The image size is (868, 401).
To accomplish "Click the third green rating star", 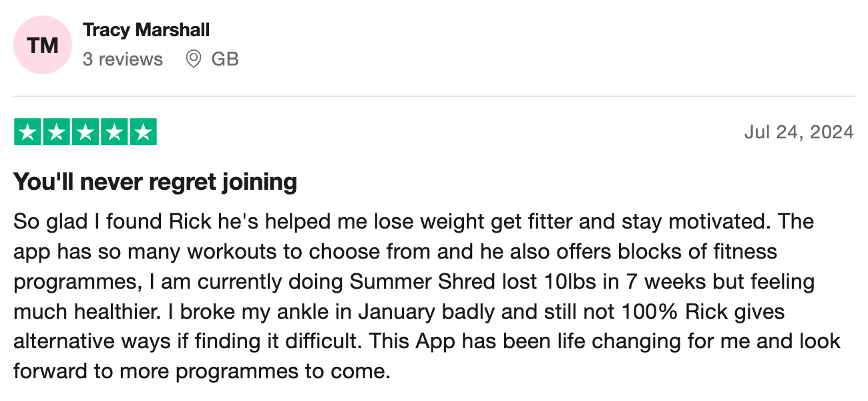I will [x=85, y=132].
